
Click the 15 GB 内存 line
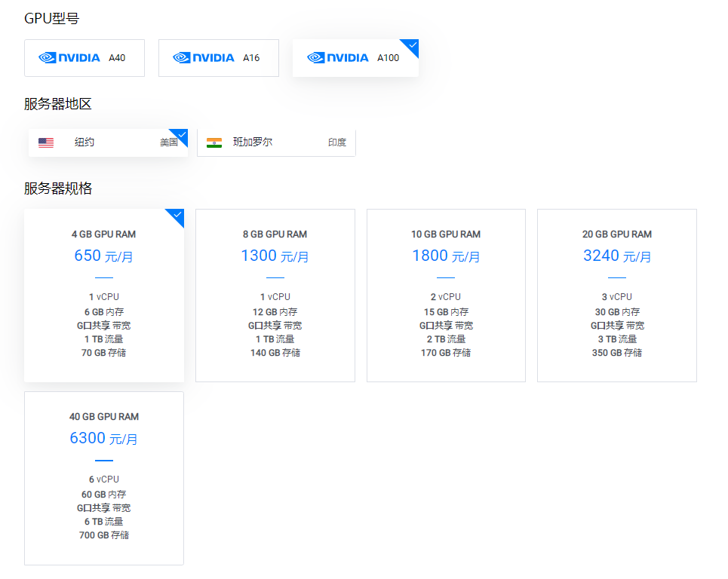[x=446, y=312]
